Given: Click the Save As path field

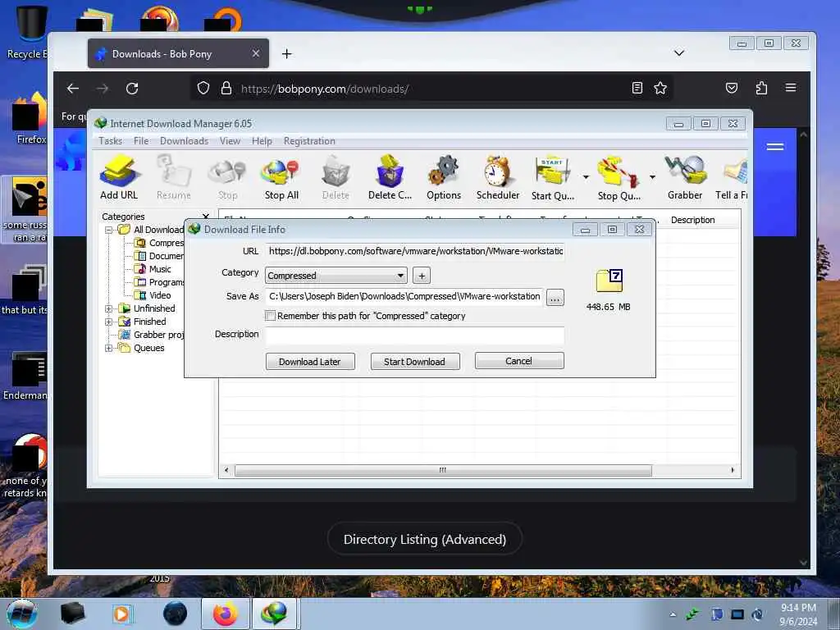Looking at the screenshot, I should tap(404, 296).
